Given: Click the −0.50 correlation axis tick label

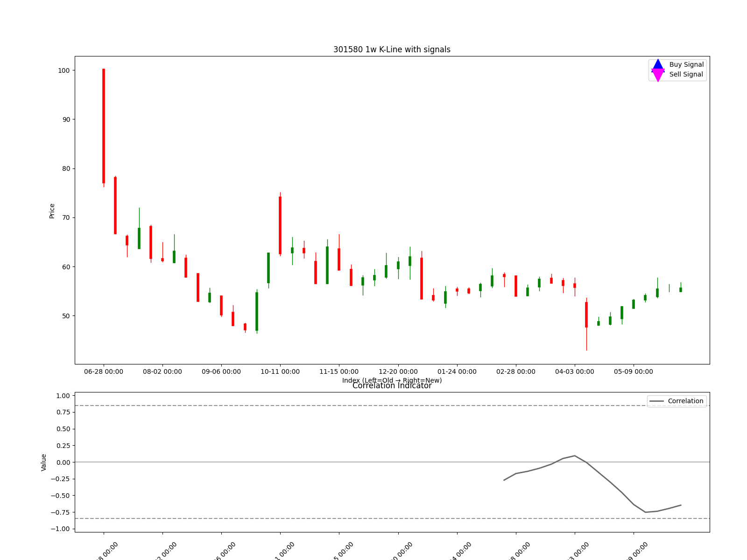Looking at the screenshot, I should 61,496.
